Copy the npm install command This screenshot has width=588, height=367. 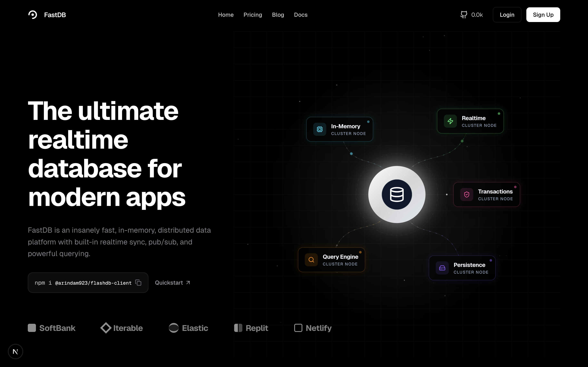click(138, 283)
